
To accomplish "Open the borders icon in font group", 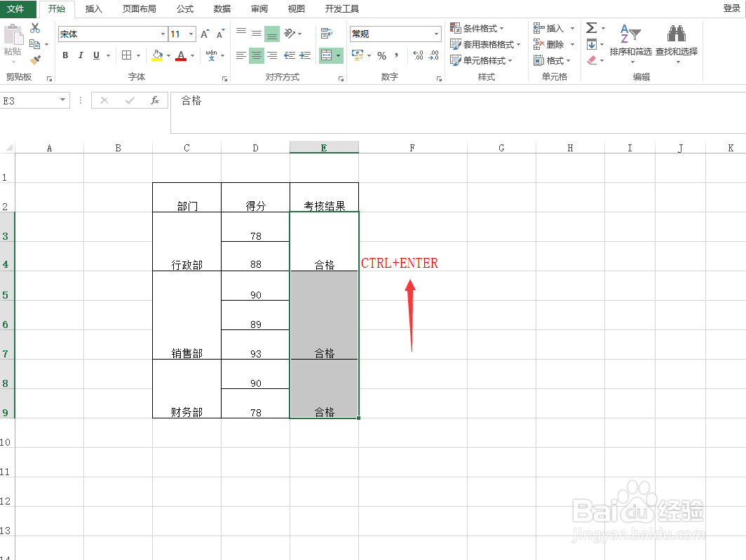I will 126,55.
